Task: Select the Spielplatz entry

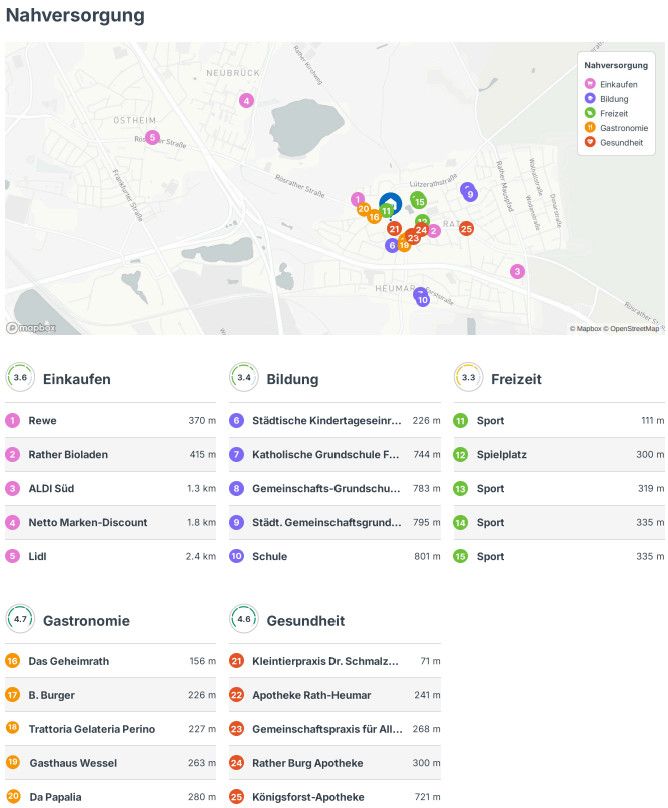Action: pyautogui.click(x=559, y=454)
